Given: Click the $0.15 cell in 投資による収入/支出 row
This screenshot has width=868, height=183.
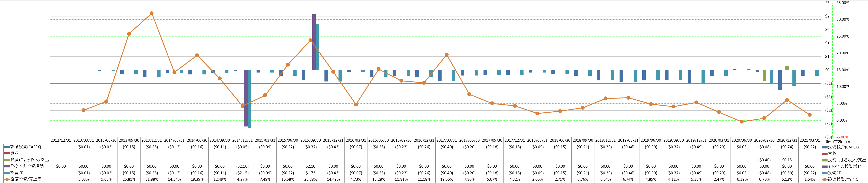Looking at the screenshot, I should pos(787,160).
